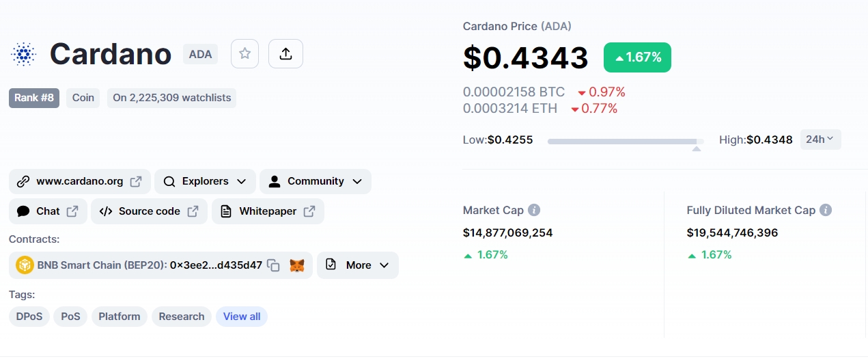Select the Research tag
This screenshot has width=868, height=359.
click(x=182, y=317)
